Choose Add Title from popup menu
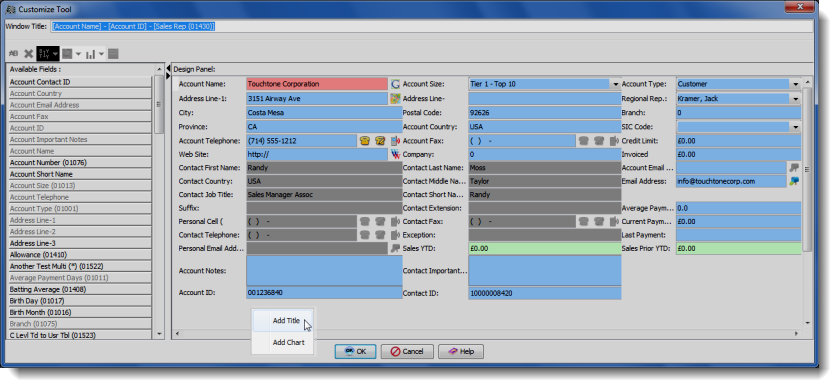839x388 pixels. coord(286,321)
